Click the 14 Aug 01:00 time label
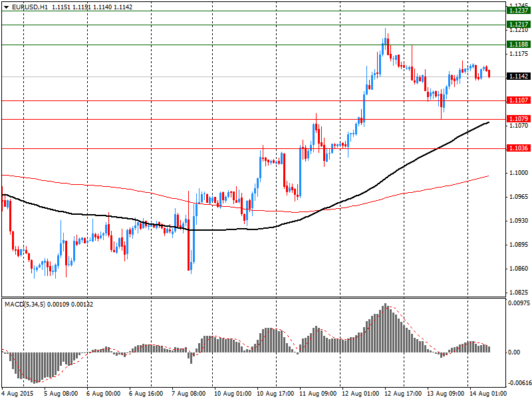 [488, 394]
